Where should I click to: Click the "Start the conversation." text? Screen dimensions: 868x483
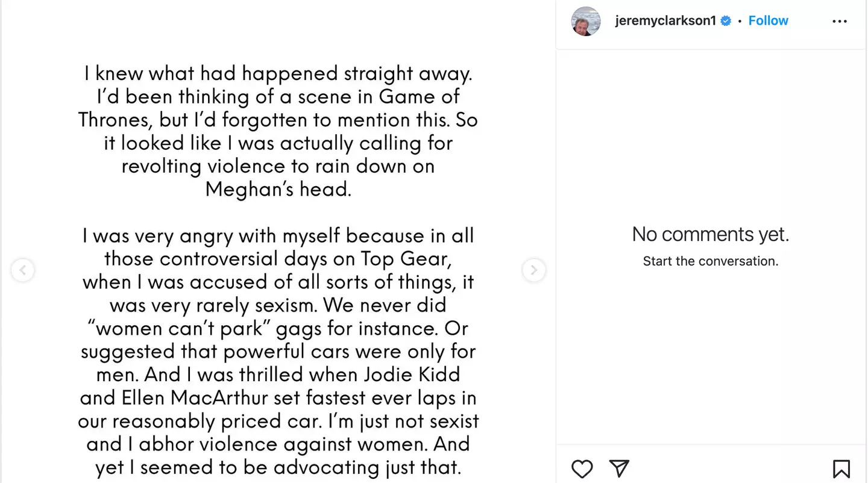(710, 261)
